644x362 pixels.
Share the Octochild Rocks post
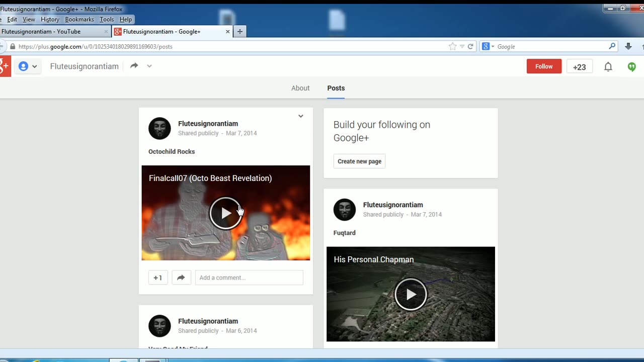(x=181, y=278)
